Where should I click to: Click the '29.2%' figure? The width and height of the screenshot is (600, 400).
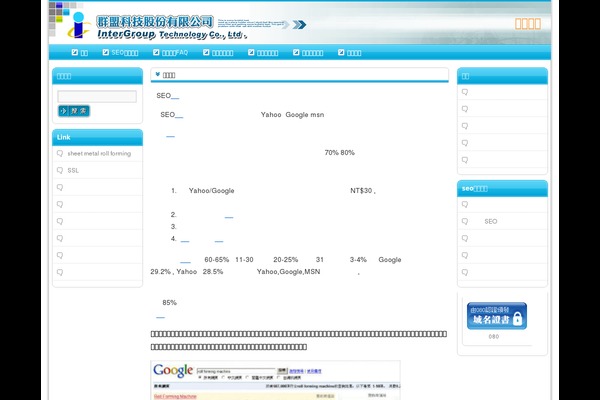tap(160, 272)
